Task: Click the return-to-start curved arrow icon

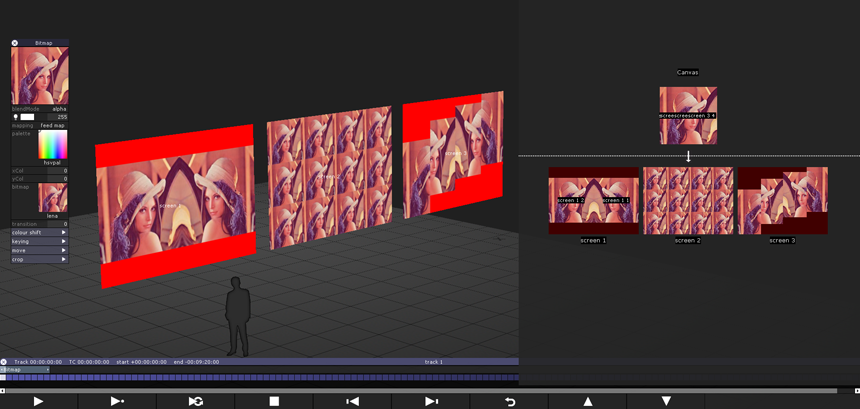Action: point(510,401)
